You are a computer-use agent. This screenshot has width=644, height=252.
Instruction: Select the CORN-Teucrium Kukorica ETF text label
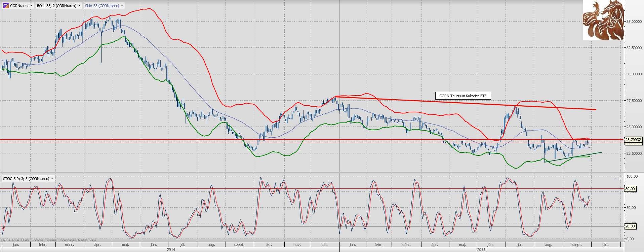pyautogui.click(x=462, y=96)
